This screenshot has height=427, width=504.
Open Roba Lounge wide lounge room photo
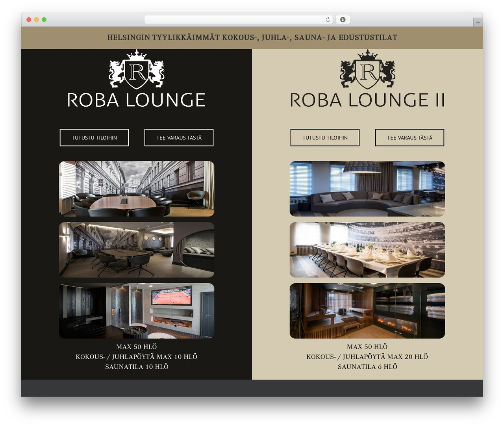point(137,250)
